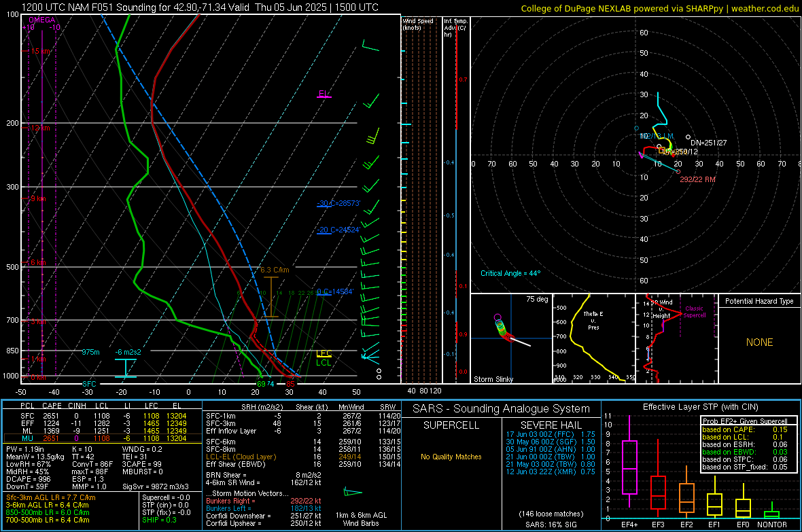Select the SUPERCELL column header
The height and width of the screenshot is (532, 802).
click(x=451, y=425)
